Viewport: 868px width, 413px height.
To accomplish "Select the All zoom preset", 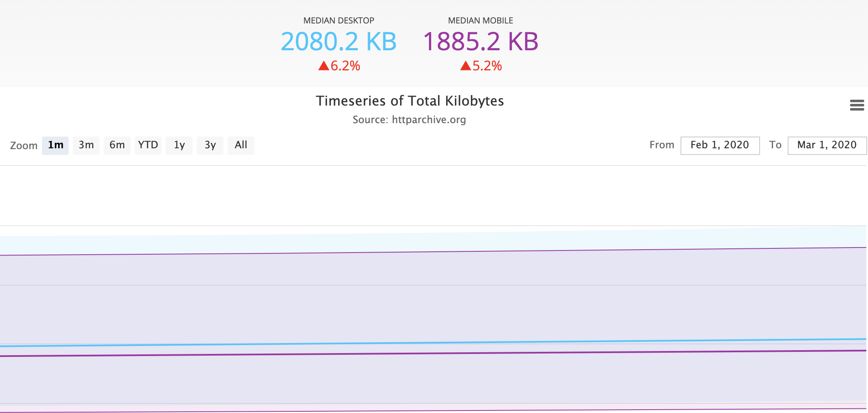I will (x=241, y=145).
